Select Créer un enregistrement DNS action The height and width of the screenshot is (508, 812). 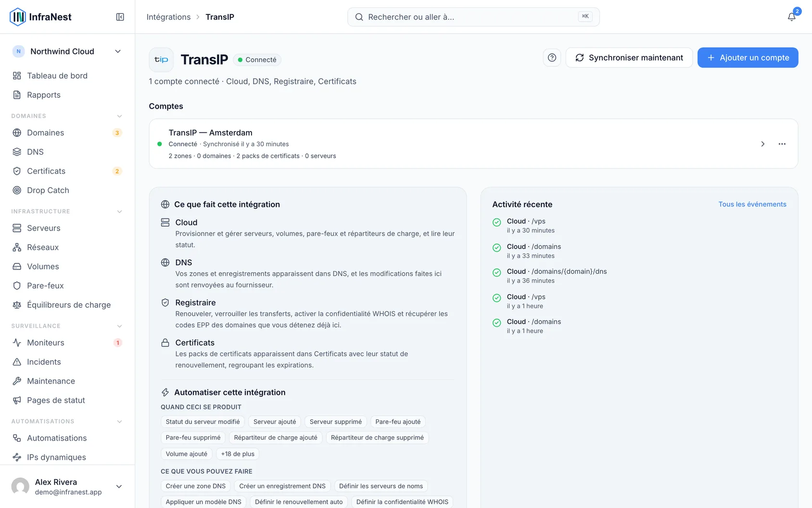(x=282, y=486)
